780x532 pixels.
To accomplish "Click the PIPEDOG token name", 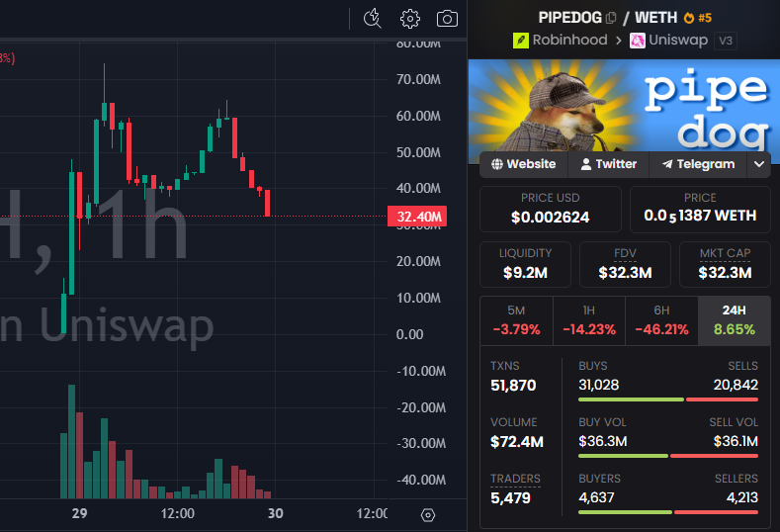I will pos(570,18).
